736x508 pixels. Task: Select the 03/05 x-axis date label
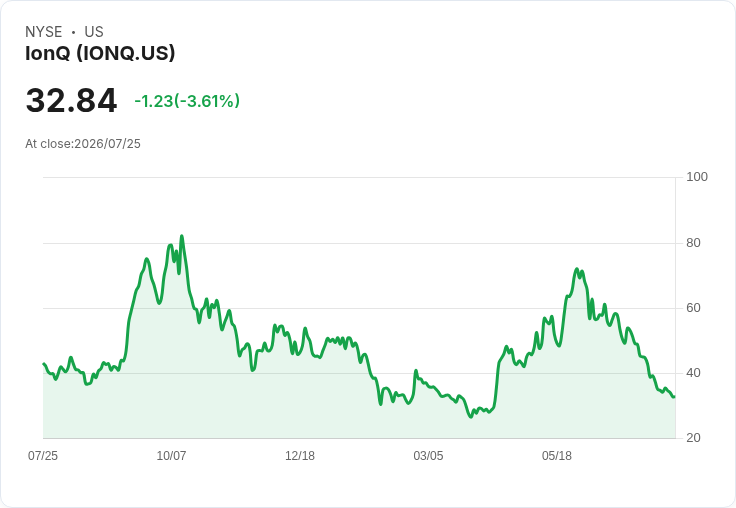click(x=428, y=455)
